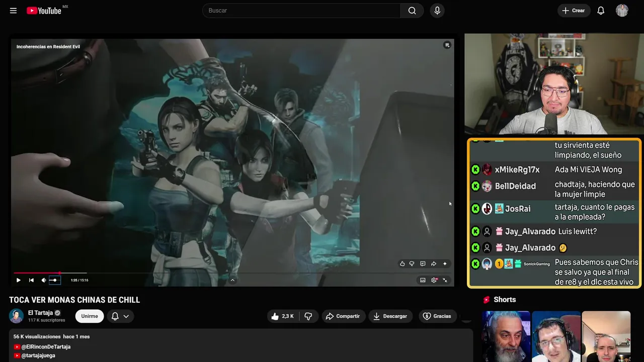Open comments icon inside player

point(423,263)
